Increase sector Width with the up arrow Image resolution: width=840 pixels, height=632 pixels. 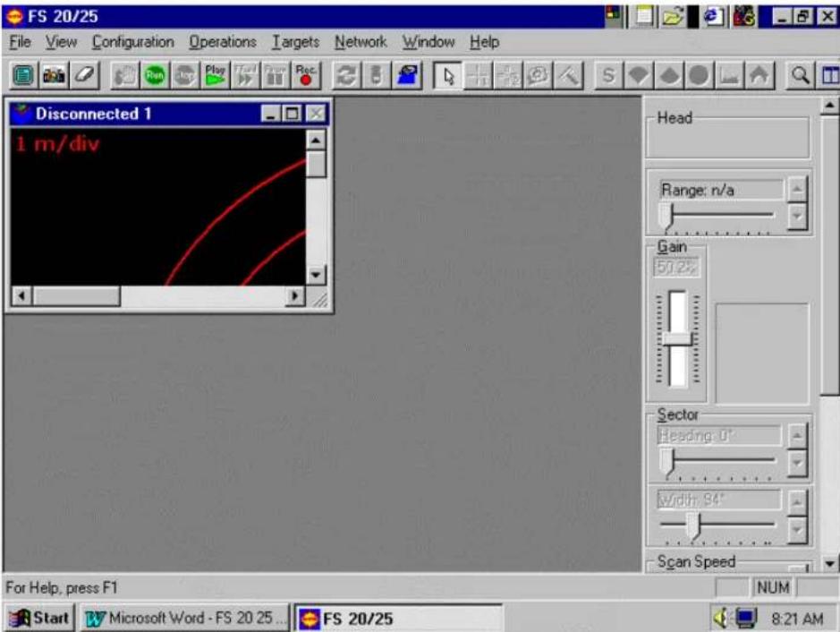797,501
